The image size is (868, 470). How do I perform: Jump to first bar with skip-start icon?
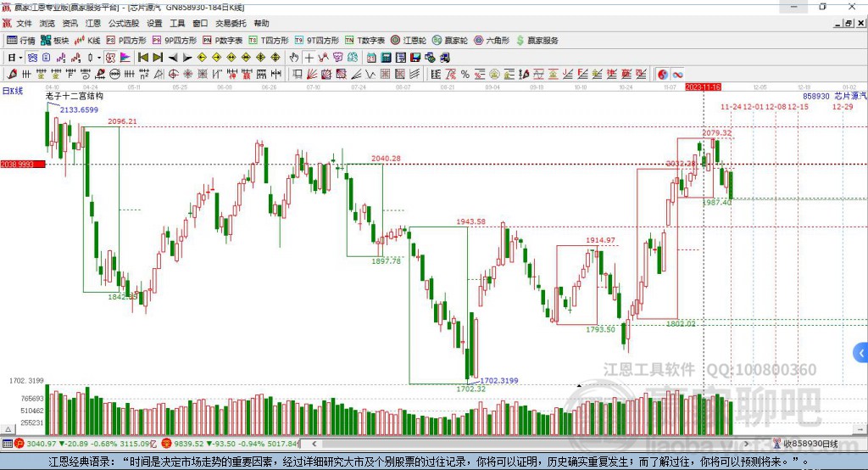pyautogui.click(x=142, y=58)
